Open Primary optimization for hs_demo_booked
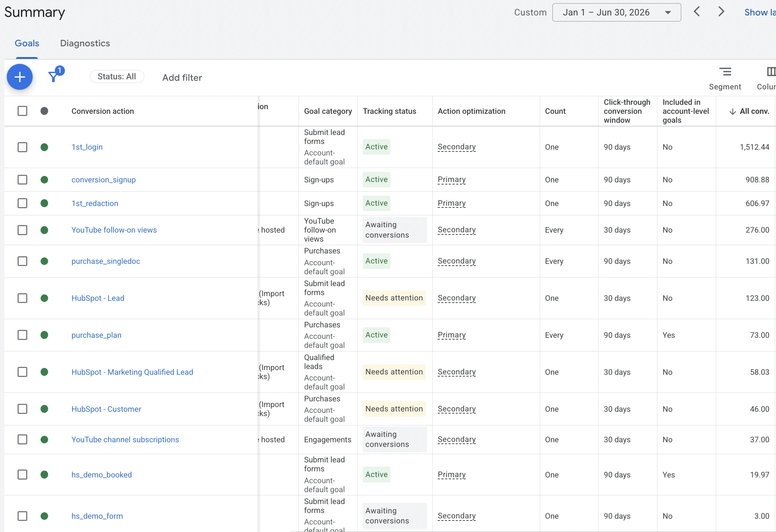This screenshot has width=776, height=532. click(452, 475)
